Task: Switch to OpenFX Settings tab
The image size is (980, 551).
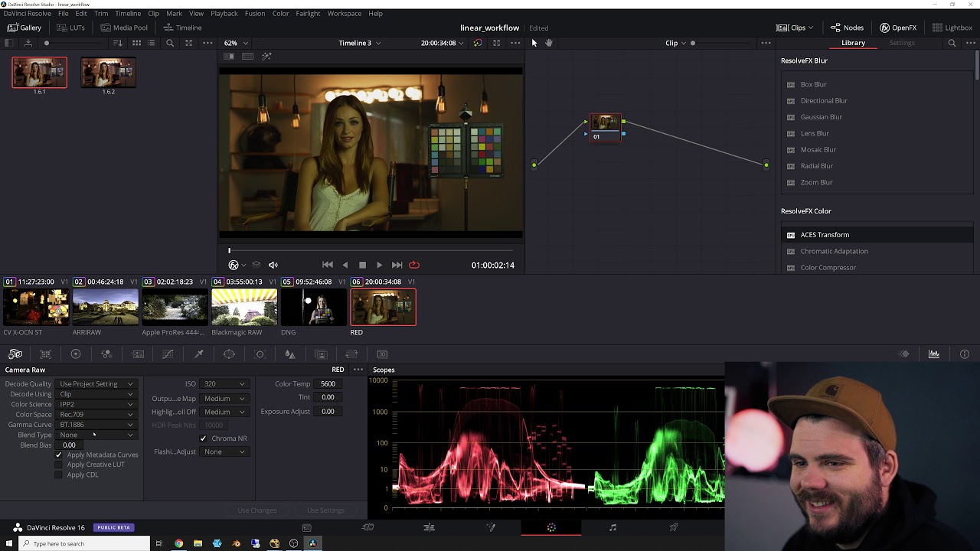Action: click(902, 43)
